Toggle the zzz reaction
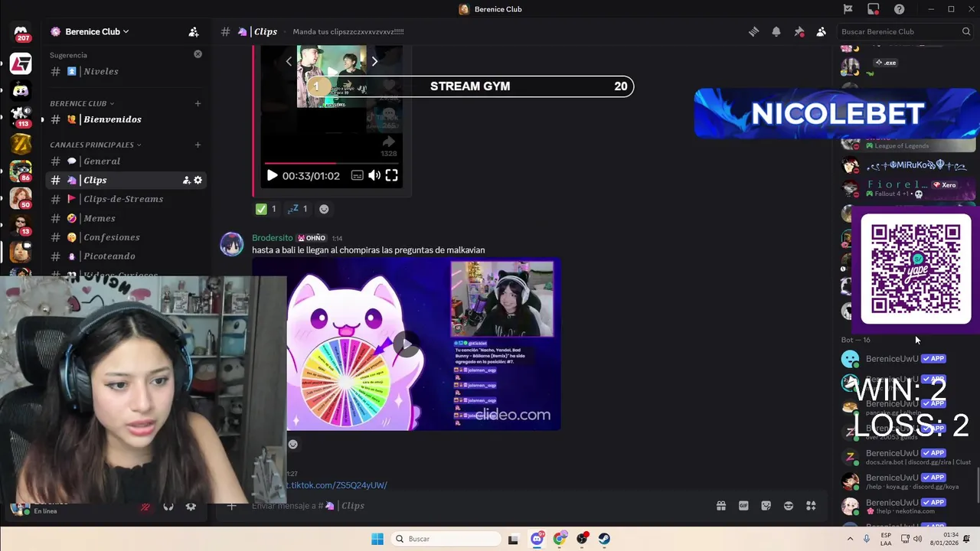The height and width of the screenshot is (551, 980). [298, 209]
